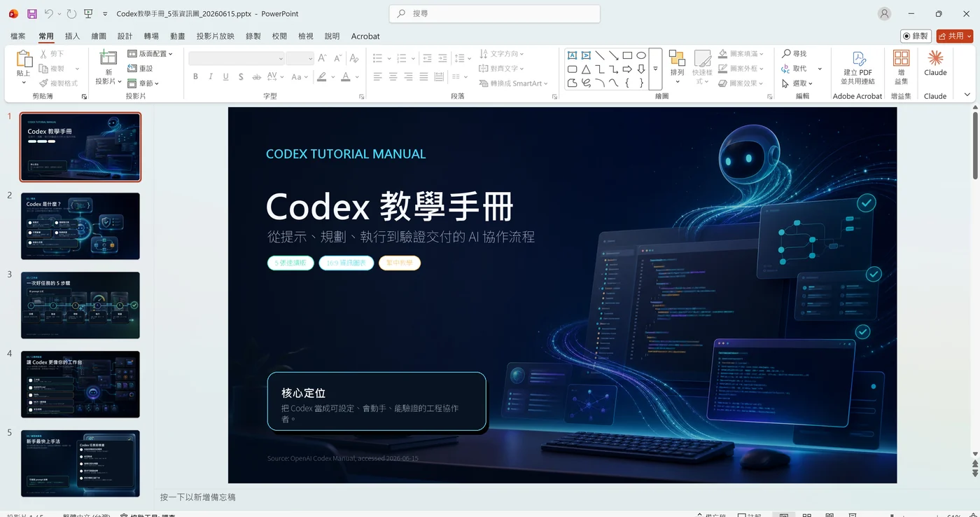The width and height of the screenshot is (980, 517).
Task: Select slide 5 thumbnail 新手最快上手法
Action: pos(80,464)
